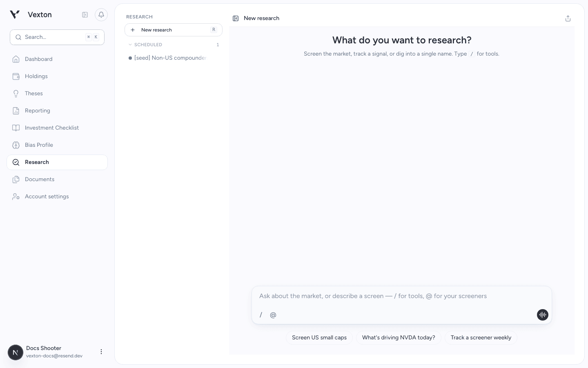The height and width of the screenshot is (368, 588).
Task: Click the Vexton brand name
Action: (x=40, y=15)
